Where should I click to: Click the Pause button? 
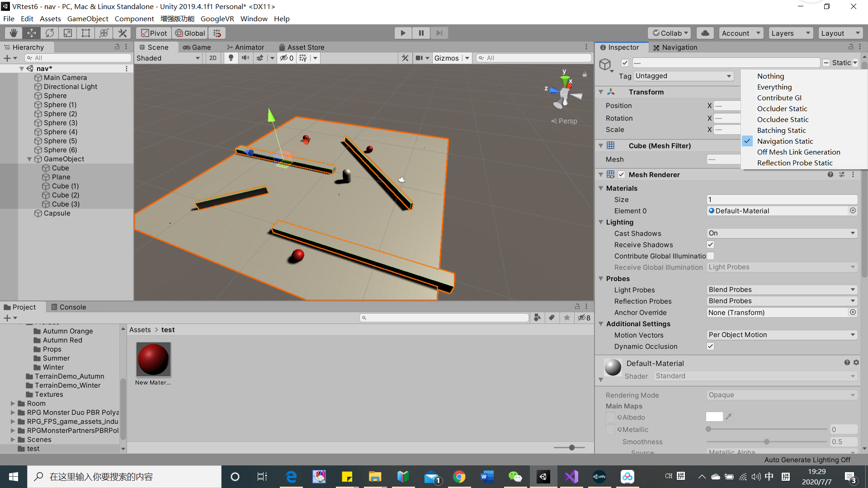click(421, 33)
